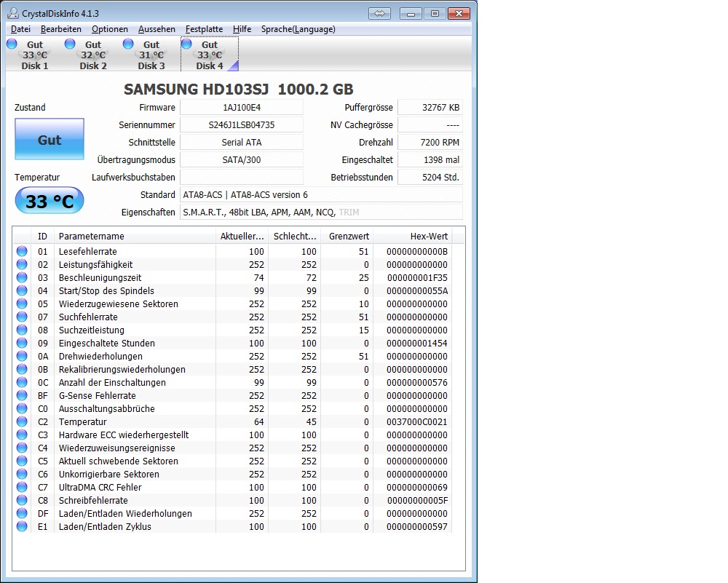Click the Grenzwert column header
The height and width of the screenshot is (583, 728).
click(347, 236)
